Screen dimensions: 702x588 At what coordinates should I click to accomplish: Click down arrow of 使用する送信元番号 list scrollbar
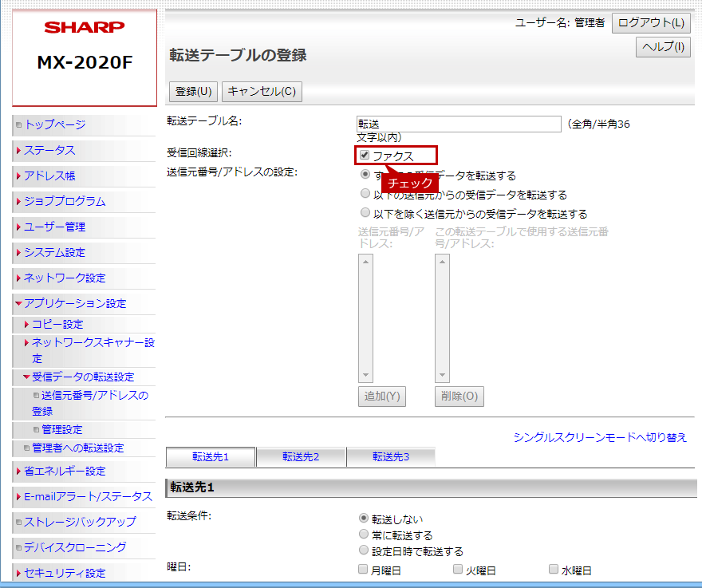(442, 375)
